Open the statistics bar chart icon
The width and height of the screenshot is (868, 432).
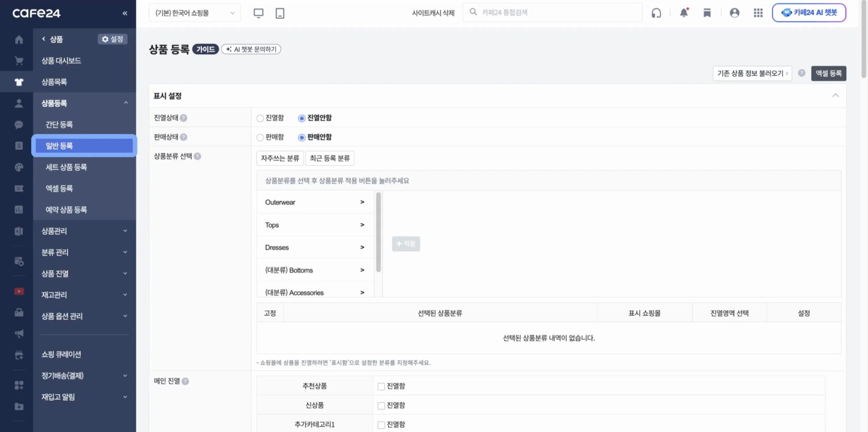coord(18,209)
